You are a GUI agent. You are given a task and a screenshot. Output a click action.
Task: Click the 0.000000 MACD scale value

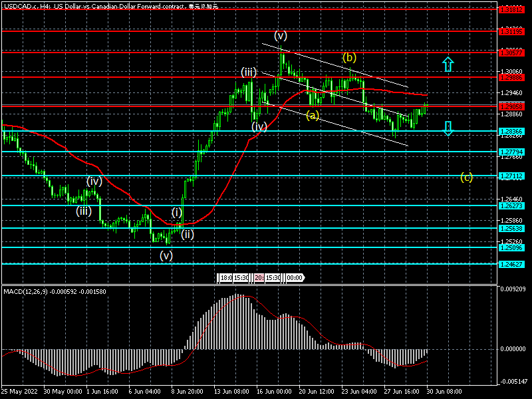(x=513, y=349)
